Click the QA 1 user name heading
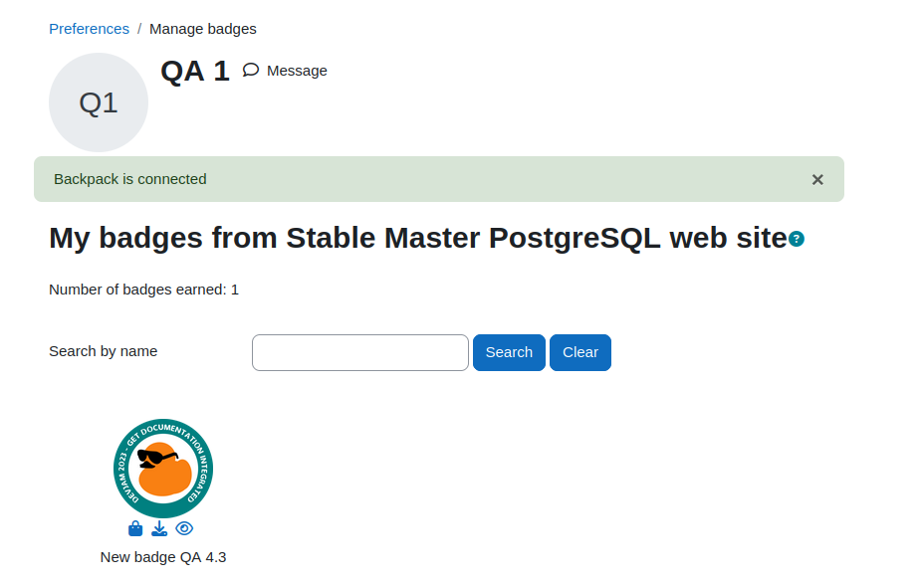The width and height of the screenshot is (924, 585). click(195, 72)
